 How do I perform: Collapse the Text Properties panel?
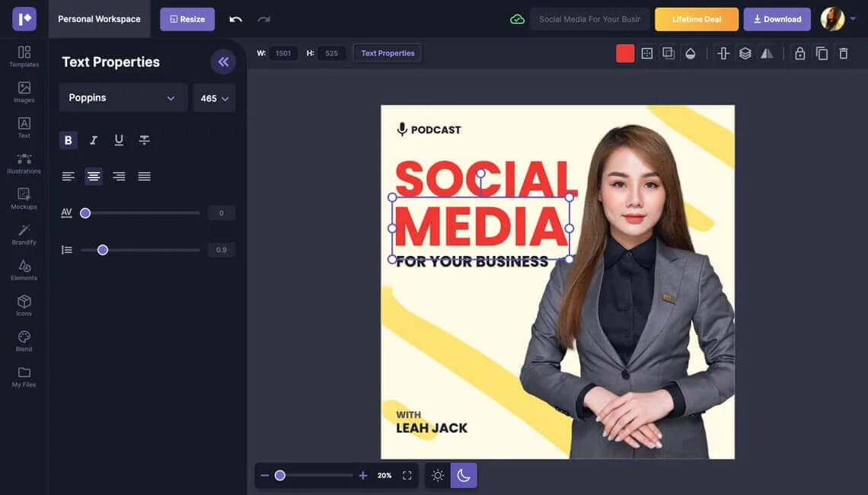223,62
